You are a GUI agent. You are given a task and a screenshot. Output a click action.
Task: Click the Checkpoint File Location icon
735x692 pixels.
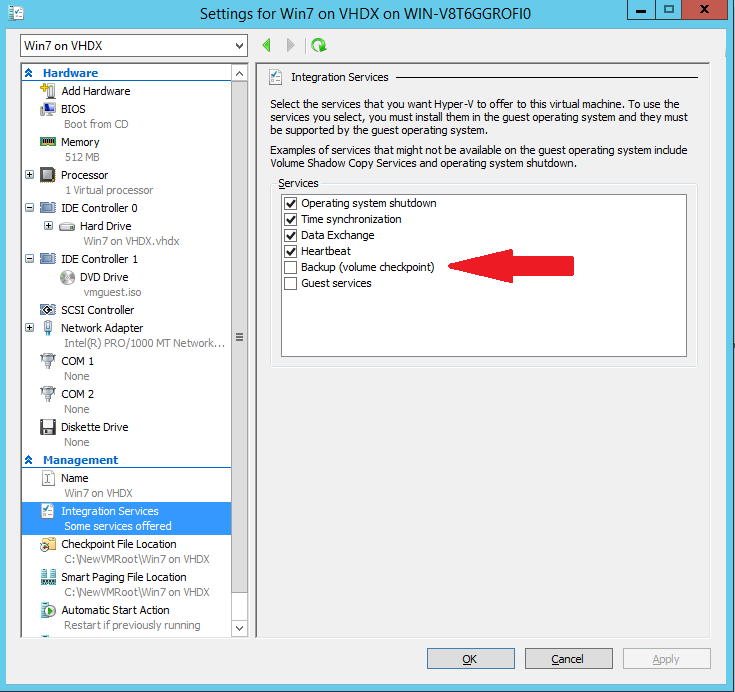[48, 544]
